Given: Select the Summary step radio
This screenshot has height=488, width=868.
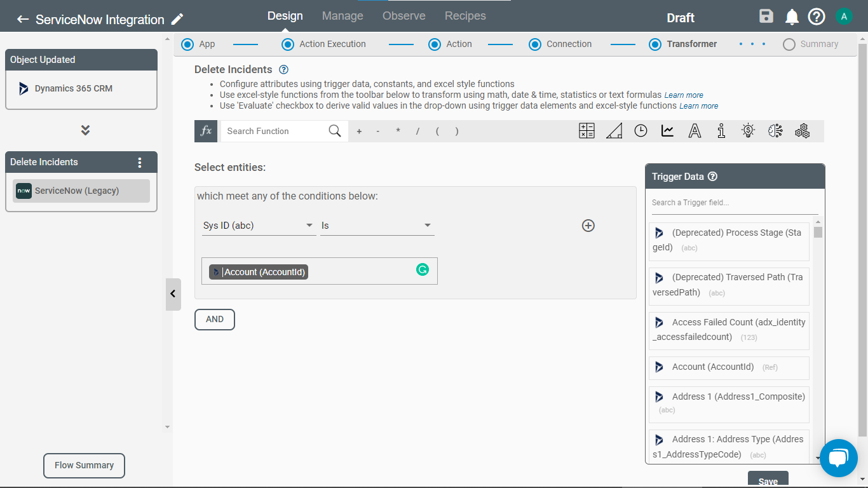Looking at the screenshot, I should pos(789,44).
